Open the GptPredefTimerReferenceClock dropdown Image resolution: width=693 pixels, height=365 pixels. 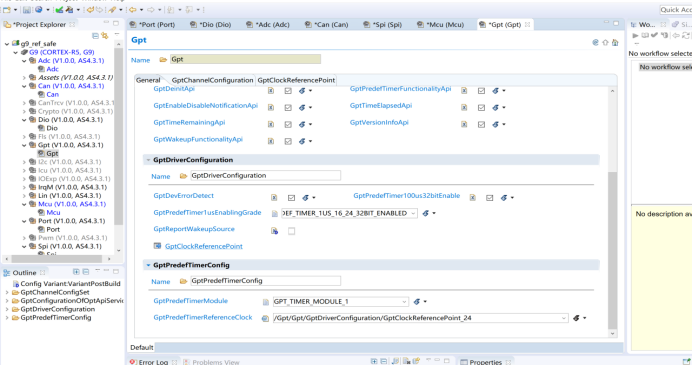(564, 318)
